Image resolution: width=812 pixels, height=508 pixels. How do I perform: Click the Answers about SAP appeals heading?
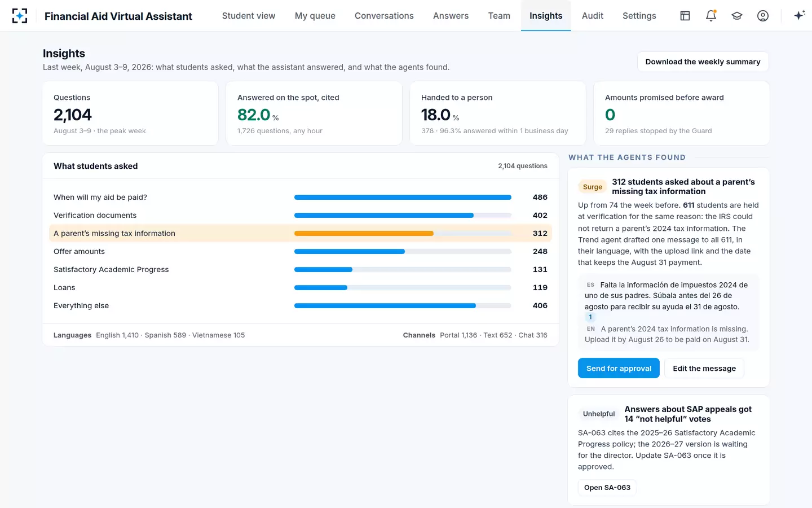pyautogui.click(x=688, y=414)
